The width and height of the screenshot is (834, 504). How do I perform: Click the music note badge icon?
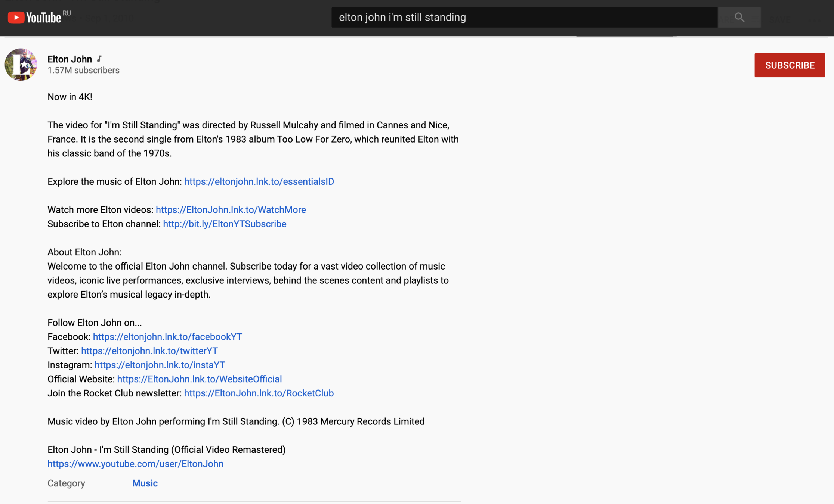click(99, 59)
